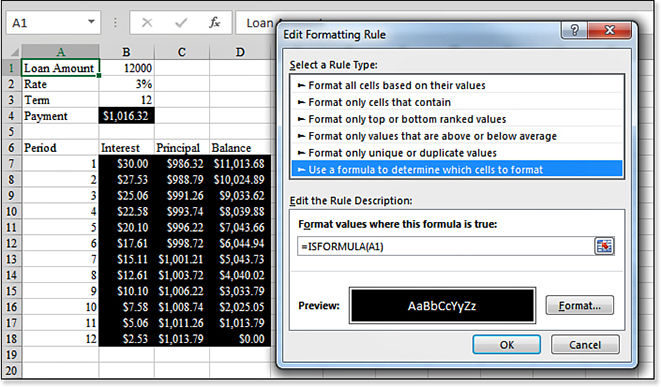Click the $1,006.22 principal cell

pyautogui.click(x=182, y=291)
